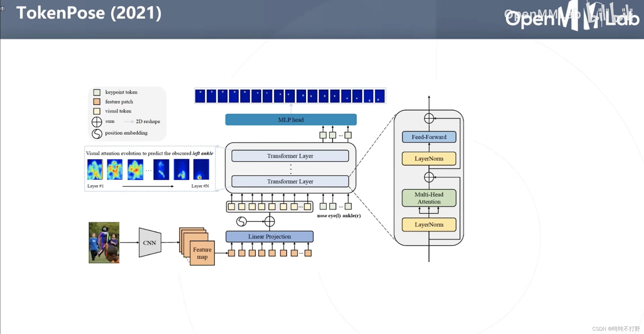Click the position embedding symbol in legend
Screen dimensions: 644x334
[x=97, y=134]
